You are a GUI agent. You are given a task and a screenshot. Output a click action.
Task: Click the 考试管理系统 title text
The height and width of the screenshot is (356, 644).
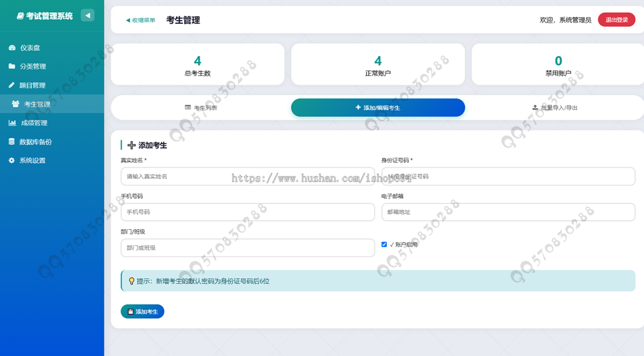(50, 16)
